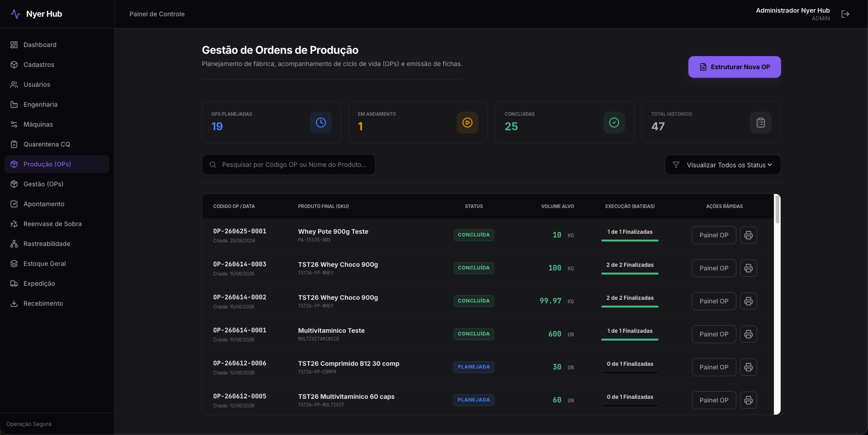
Task: Click the checkmark icon in Concluídas card
Action: click(614, 123)
